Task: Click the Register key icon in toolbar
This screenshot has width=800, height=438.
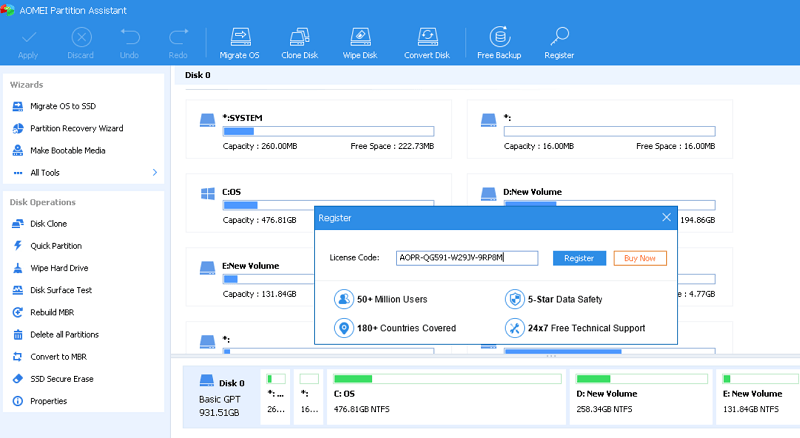Action: tap(559, 37)
